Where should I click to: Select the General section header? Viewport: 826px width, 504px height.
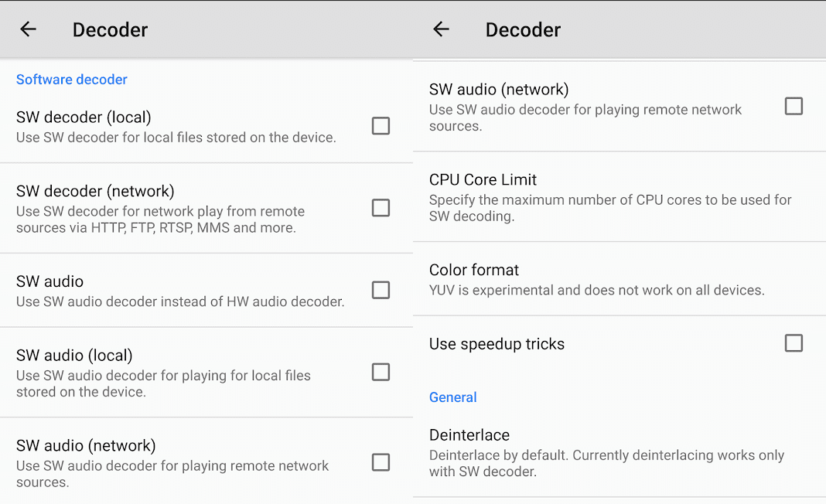(x=453, y=397)
